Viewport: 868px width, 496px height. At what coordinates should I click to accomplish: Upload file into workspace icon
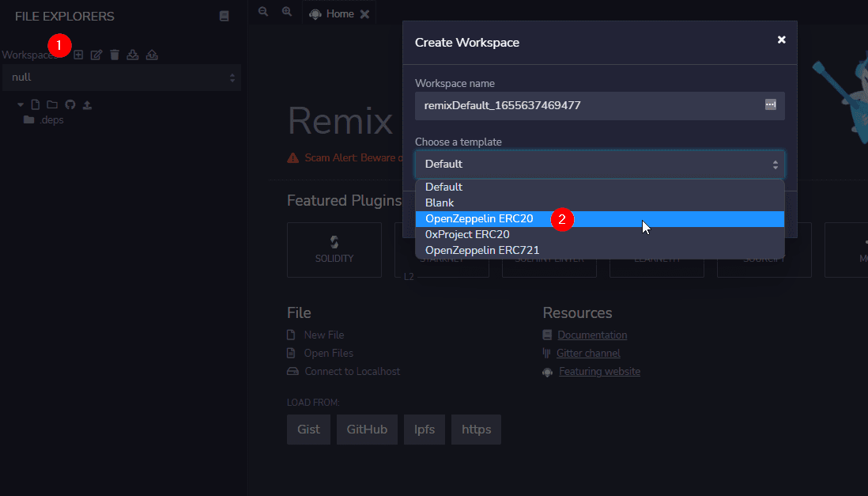click(88, 104)
